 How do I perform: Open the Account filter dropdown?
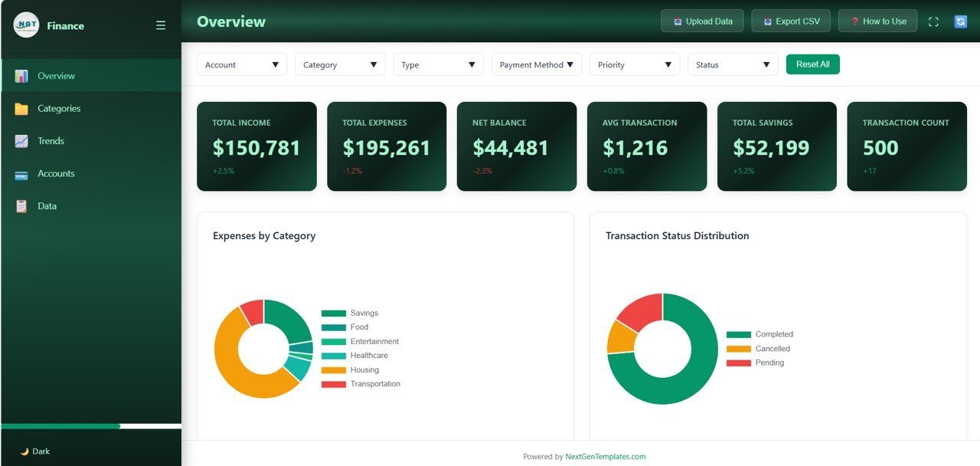[x=241, y=64]
